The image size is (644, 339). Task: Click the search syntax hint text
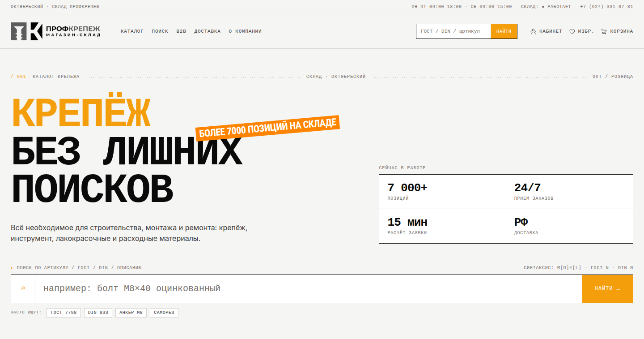578,268
